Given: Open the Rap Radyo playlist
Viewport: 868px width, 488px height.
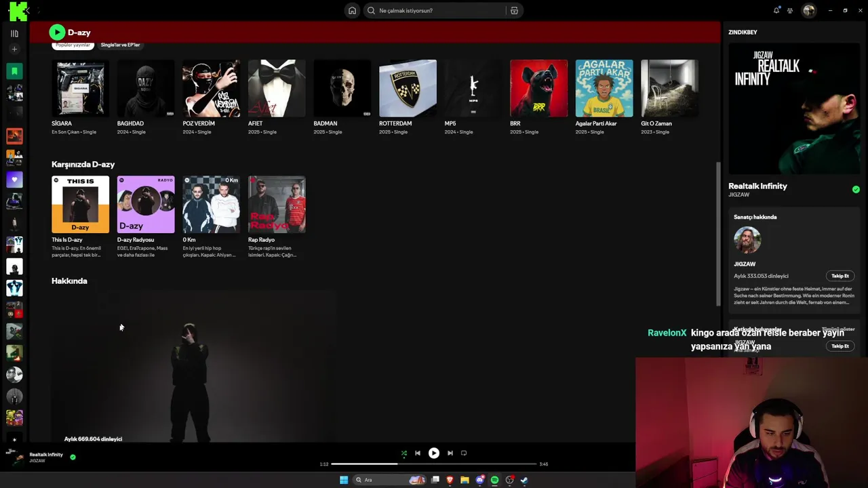Looking at the screenshot, I should 277,205.
